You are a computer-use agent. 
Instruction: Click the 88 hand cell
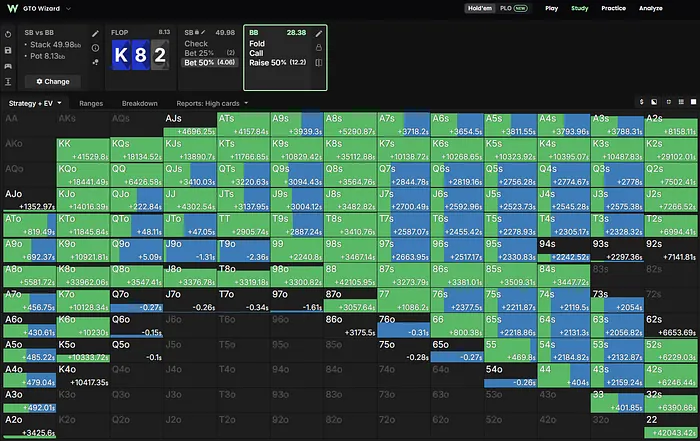350,275
